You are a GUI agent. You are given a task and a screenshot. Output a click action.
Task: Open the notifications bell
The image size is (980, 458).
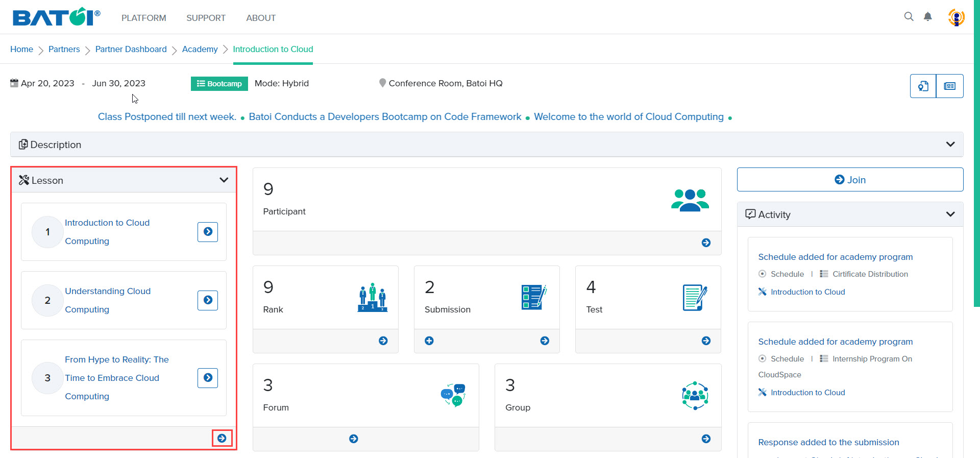(x=928, y=16)
